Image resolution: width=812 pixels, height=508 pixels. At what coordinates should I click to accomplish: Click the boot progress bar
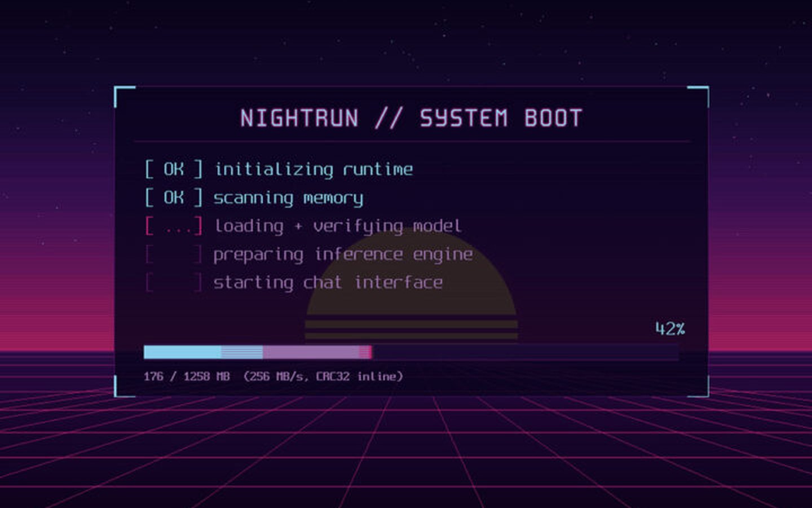coord(412,352)
